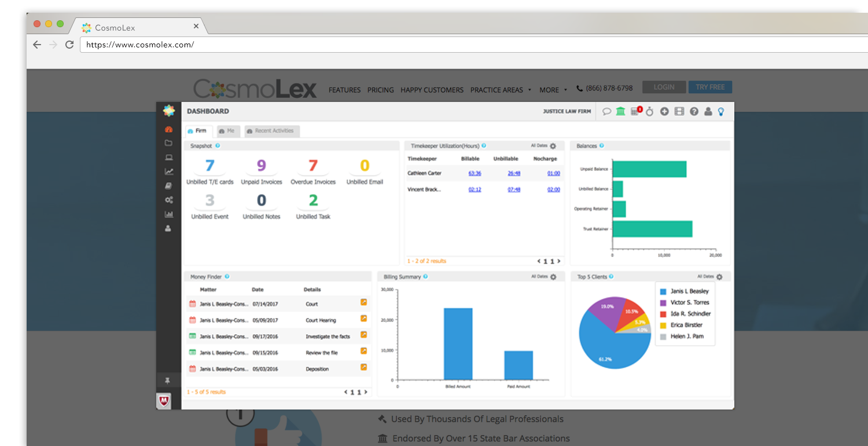The width and height of the screenshot is (868, 446).
Task: Start the timer using the stopwatch icon
Action: 650,111
